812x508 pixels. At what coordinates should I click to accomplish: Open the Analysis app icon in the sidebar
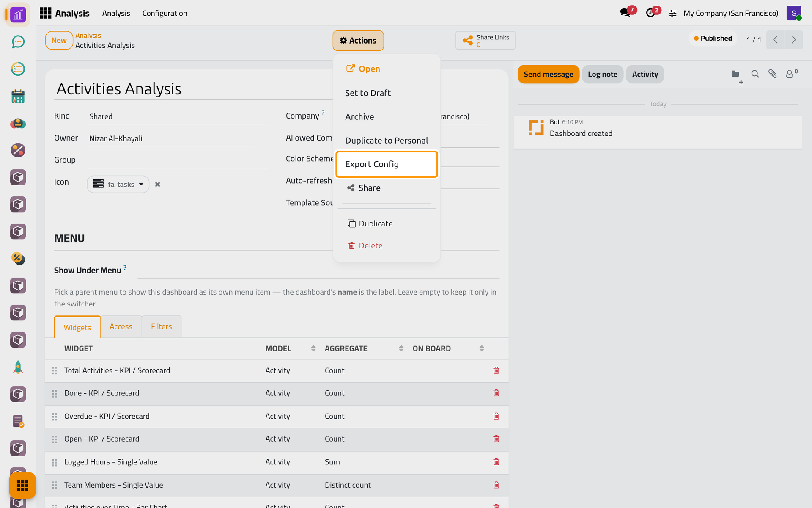pos(18,15)
